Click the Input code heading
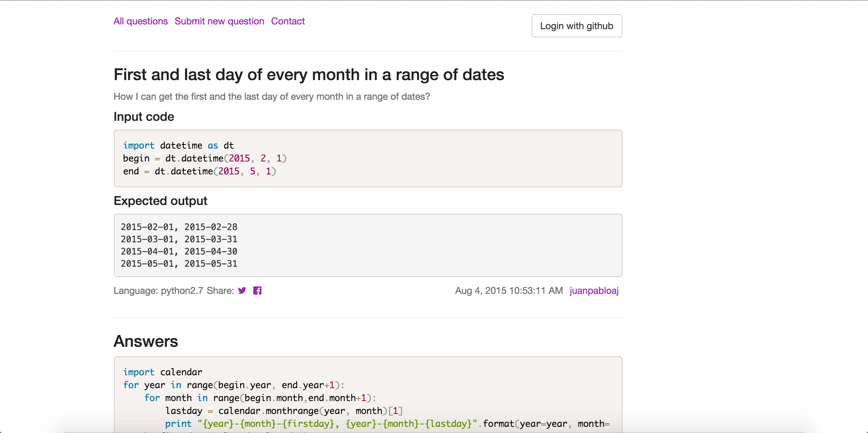Image resolution: width=868 pixels, height=433 pixels. [x=144, y=117]
